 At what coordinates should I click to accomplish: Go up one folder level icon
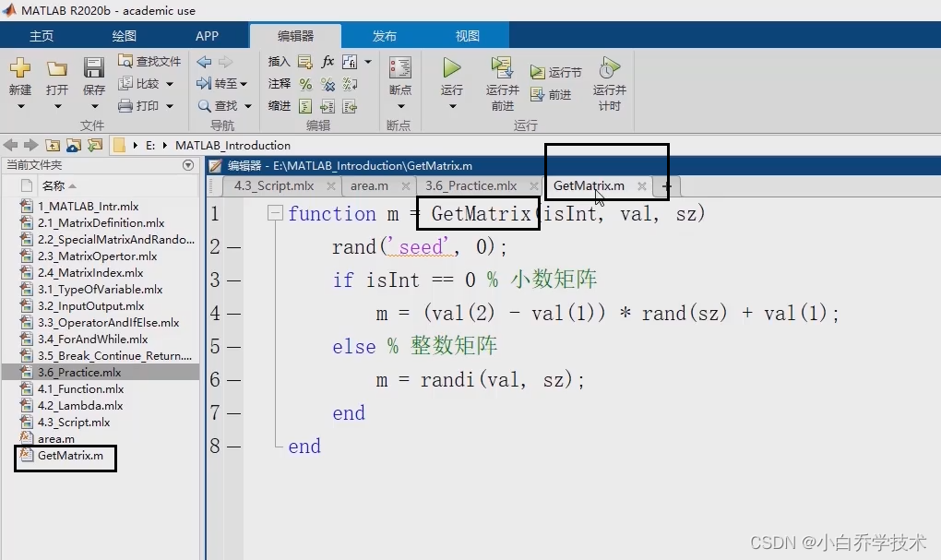tap(53, 145)
